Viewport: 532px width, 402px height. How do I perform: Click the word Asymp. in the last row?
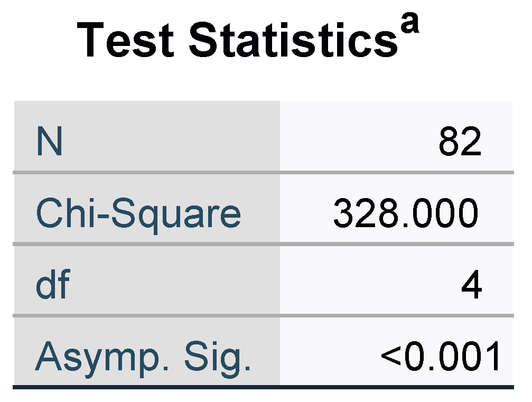click(x=102, y=357)
